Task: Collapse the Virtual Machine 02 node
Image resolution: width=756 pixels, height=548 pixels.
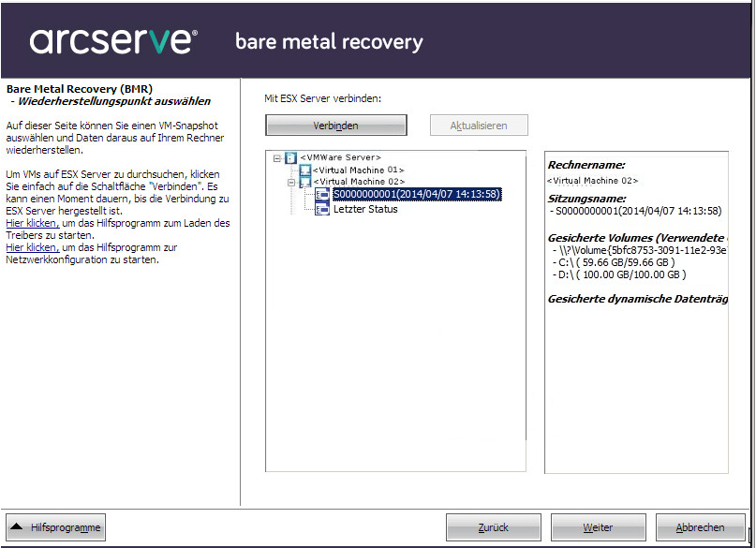Action: point(291,183)
